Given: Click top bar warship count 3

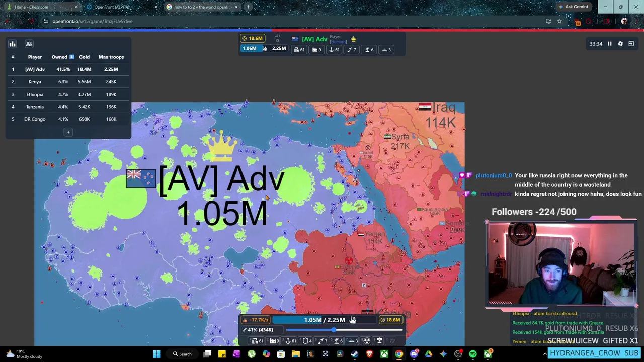Looking at the screenshot, I should (x=386, y=50).
